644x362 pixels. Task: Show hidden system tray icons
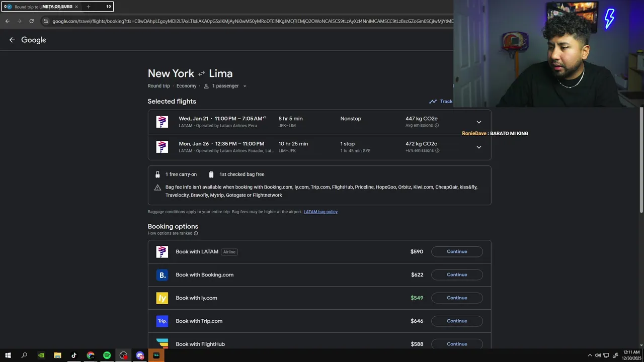click(590, 355)
